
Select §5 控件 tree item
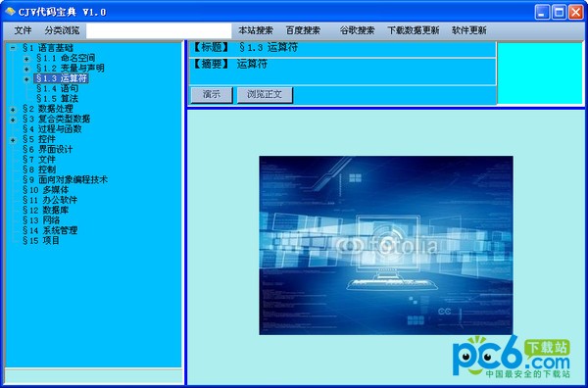pyautogui.click(x=38, y=139)
